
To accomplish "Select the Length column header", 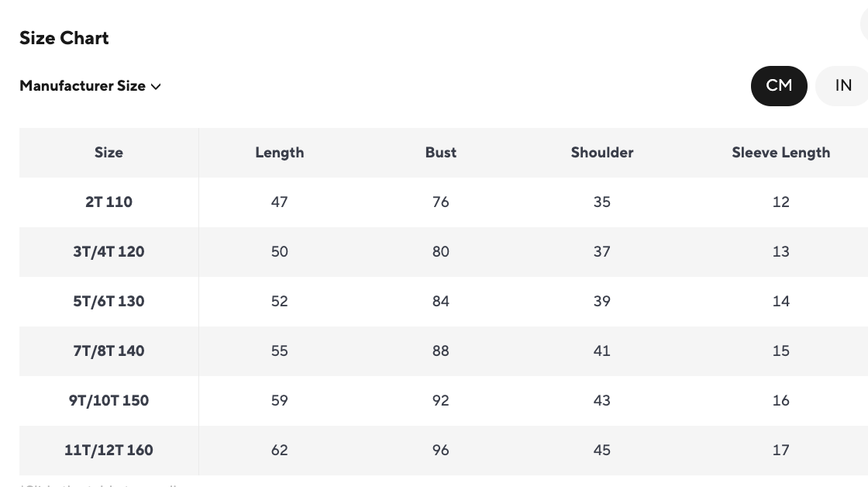I will (x=279, y=153).
